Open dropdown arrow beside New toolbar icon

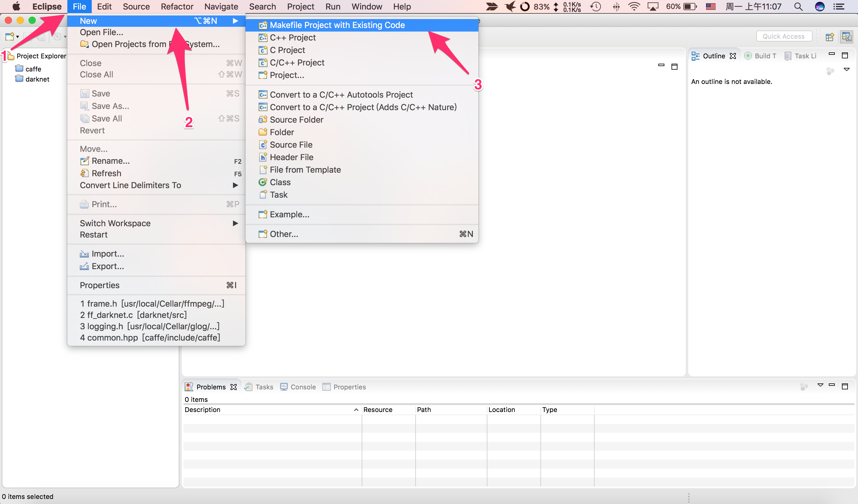click(x=17, y=37)
